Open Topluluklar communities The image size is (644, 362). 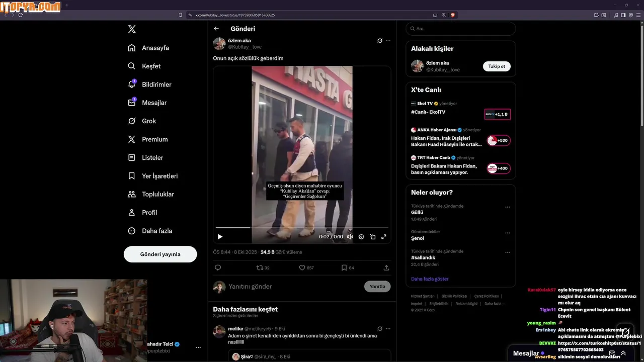pyautogui.click(x=151, y=194)
